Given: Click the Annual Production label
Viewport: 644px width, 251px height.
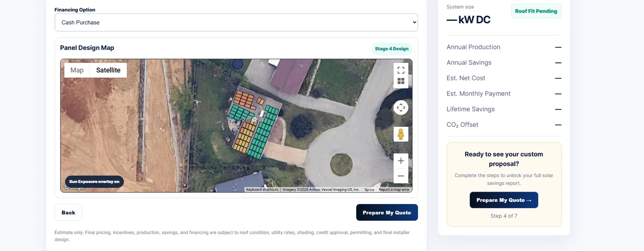Looking at the screenshot, I should [x=473, y=47].
